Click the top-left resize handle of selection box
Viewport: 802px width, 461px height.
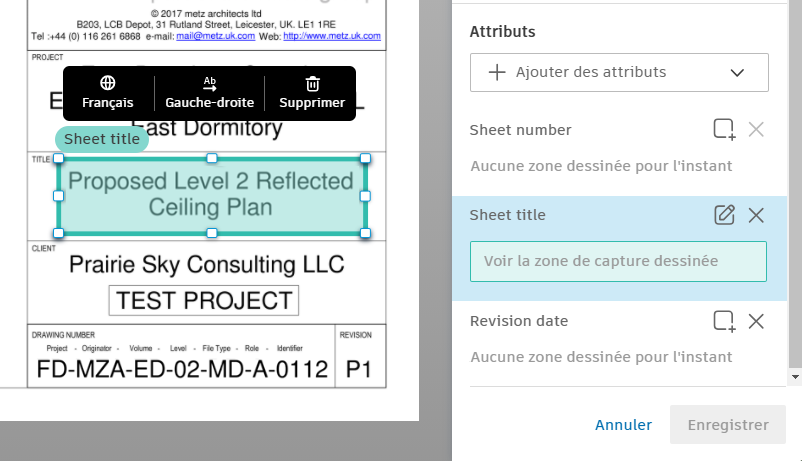59,159
